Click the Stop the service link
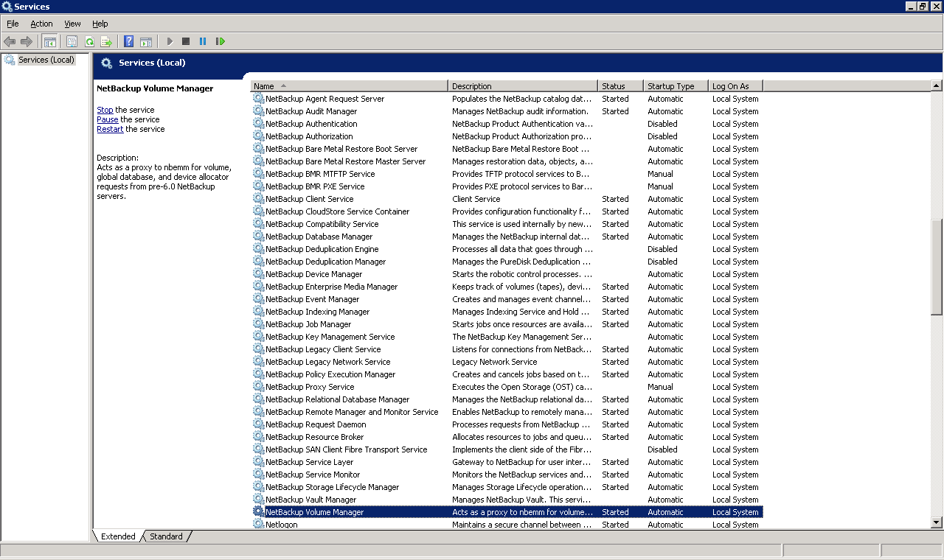 click(x=105, y=110)
